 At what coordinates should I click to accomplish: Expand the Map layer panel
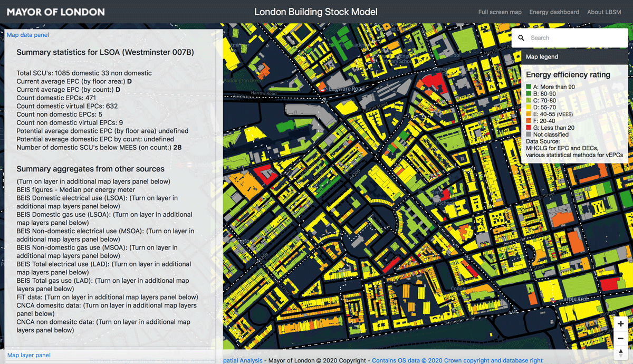29,355
